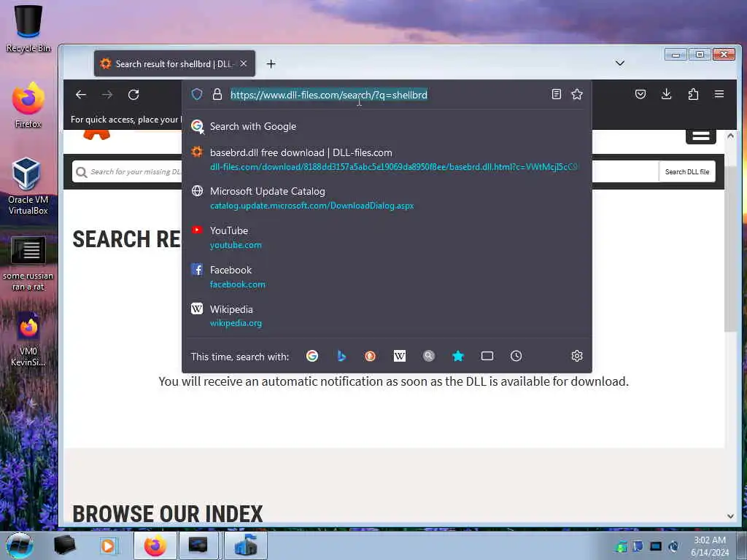The width and height of the screenshot is (747, 560).
Task: Select Microsoft Update Catalog suggestion
Action: 387,198
